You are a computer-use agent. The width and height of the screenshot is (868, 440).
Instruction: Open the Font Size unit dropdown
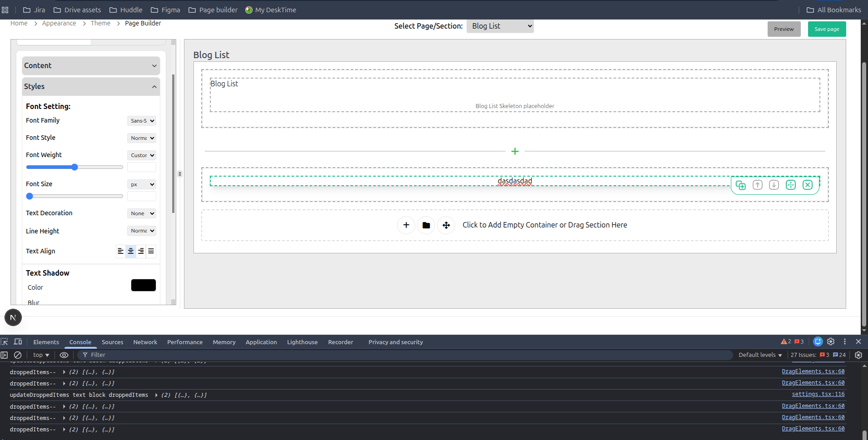click(x=142, y=184)
